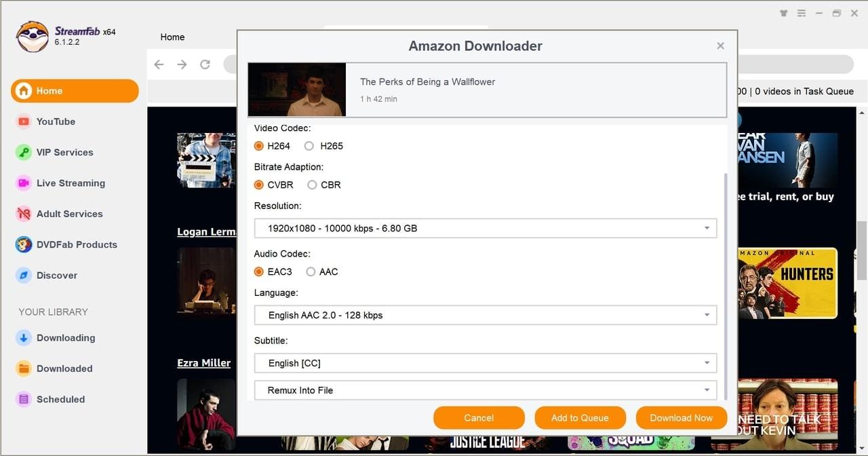Open the hamburger settings menu

click(x=801, y=13)
